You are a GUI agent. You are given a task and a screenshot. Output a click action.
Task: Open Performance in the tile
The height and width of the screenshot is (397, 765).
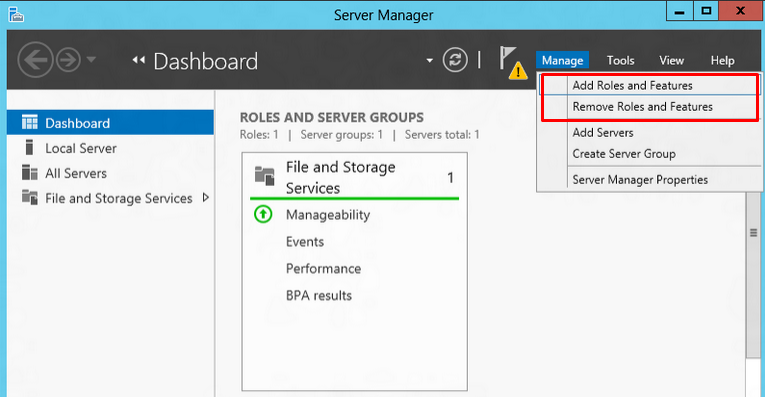pyautogui.click(x=323, y=268)
